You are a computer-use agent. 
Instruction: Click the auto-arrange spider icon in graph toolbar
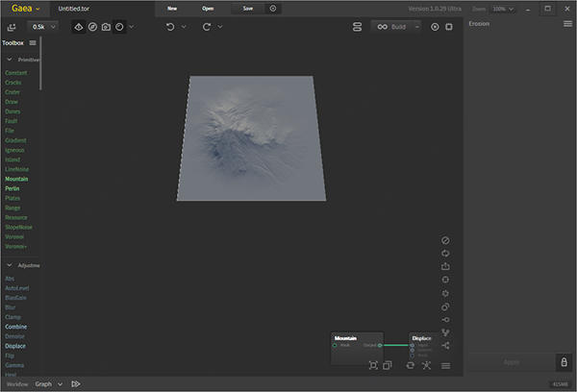point(426,365)
